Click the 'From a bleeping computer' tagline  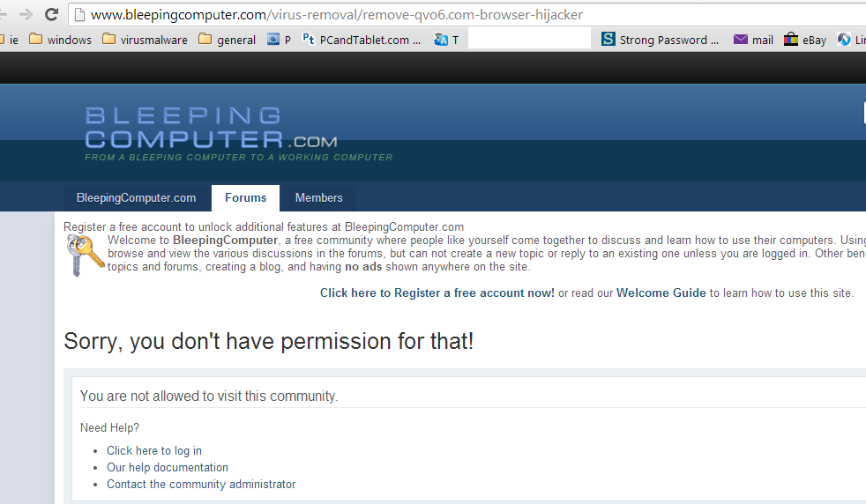(239, 158)
